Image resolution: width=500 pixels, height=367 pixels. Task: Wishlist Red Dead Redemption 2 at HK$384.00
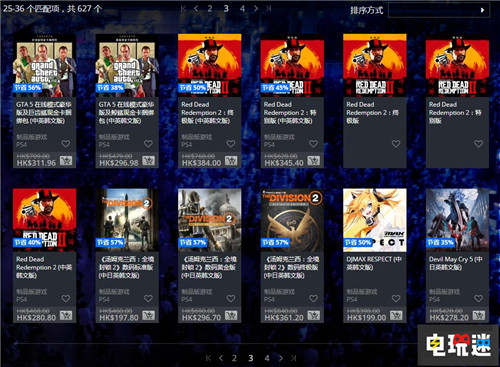[x=231, y=144]
